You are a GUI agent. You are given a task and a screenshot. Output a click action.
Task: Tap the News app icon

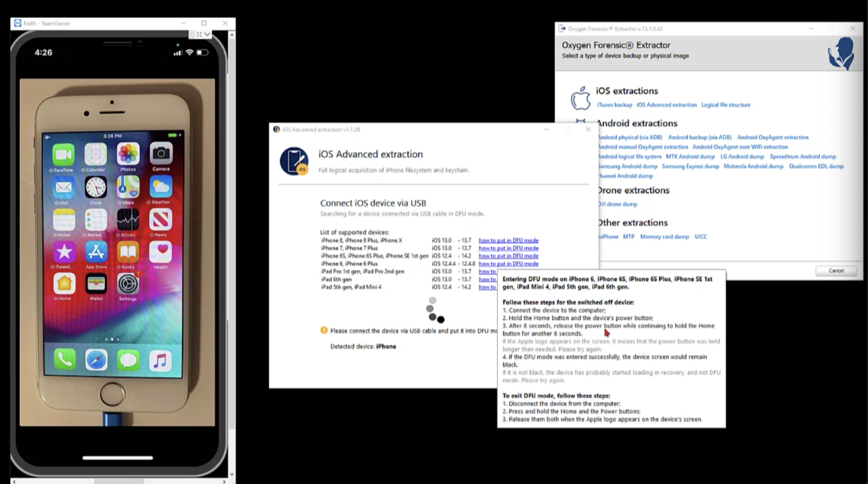(161, 219)
